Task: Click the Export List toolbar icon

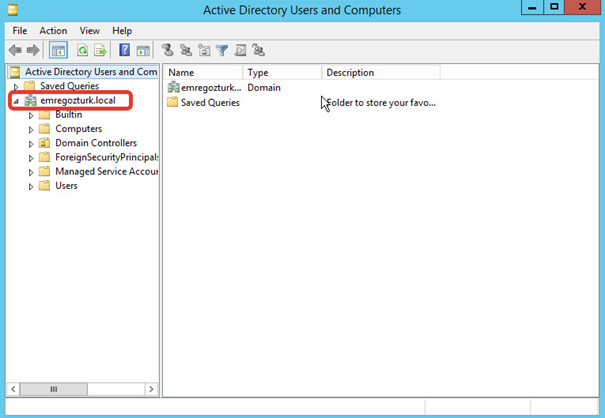Action: [x=100, y=50]
